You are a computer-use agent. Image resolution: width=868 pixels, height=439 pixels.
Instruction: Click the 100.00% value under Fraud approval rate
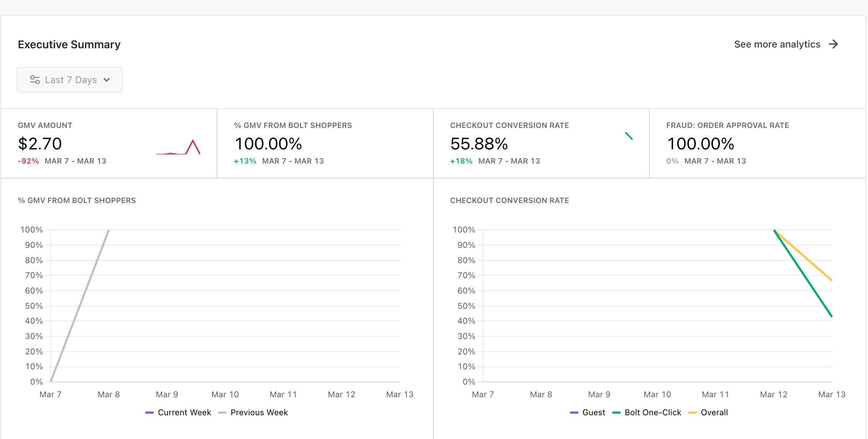click(700, 144)
